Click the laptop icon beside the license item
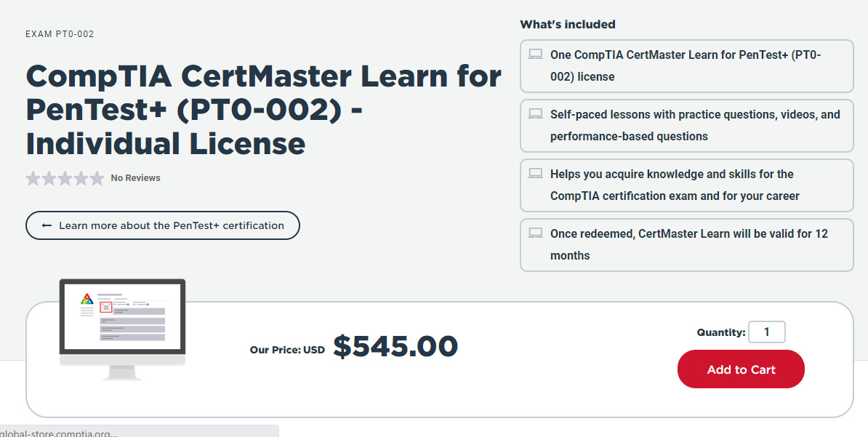 click(x=536, y=53)
